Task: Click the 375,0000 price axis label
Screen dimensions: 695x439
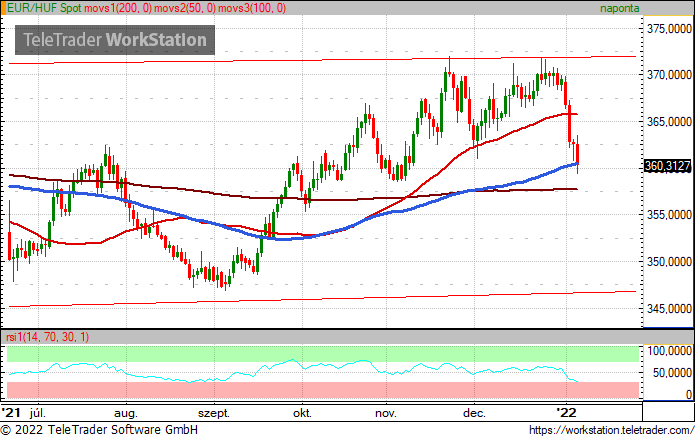Action: click(669, 28)
